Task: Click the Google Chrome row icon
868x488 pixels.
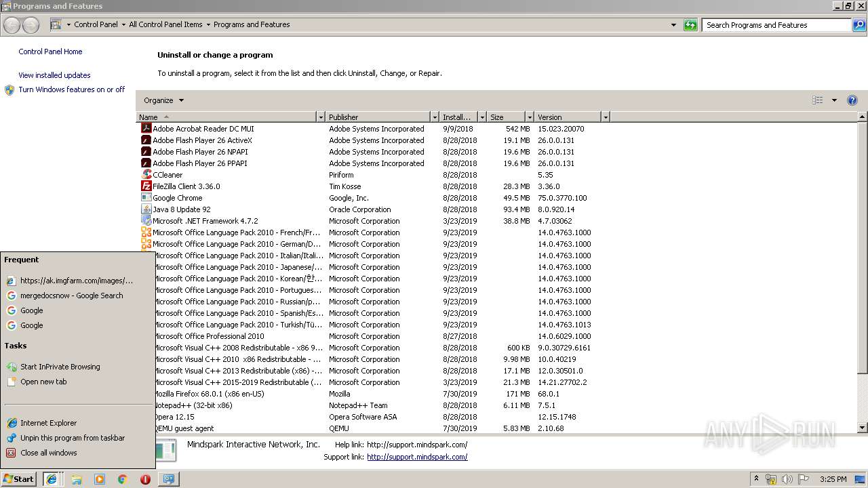Action: (x=146, y=197)
